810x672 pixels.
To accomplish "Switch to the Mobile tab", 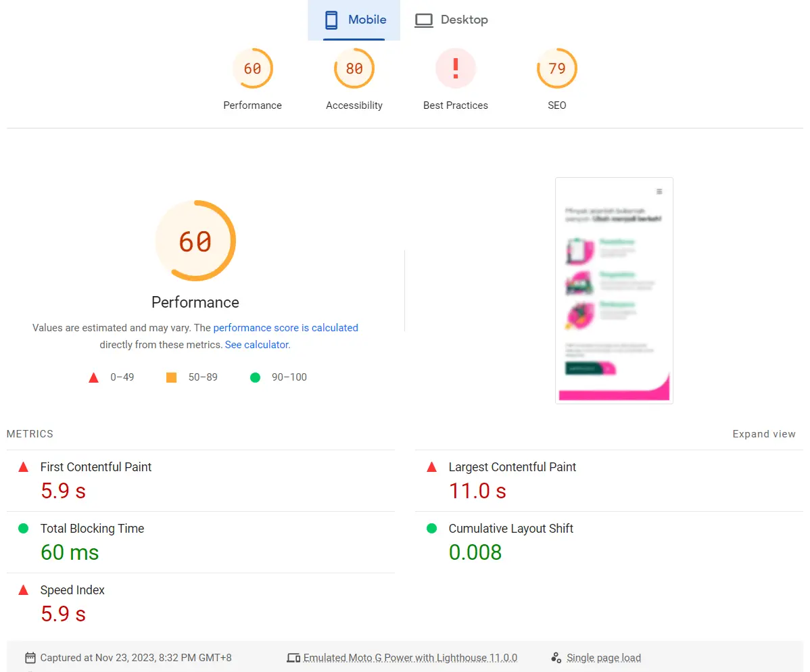I will pyautogui.click(x=354, y=20).
